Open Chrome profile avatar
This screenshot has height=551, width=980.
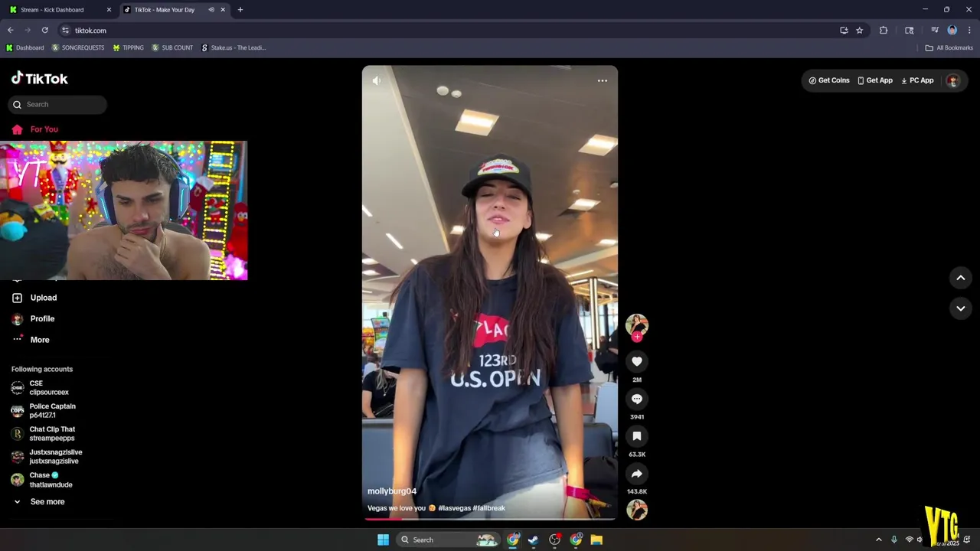pyautogui.click(x=952, y=31)
